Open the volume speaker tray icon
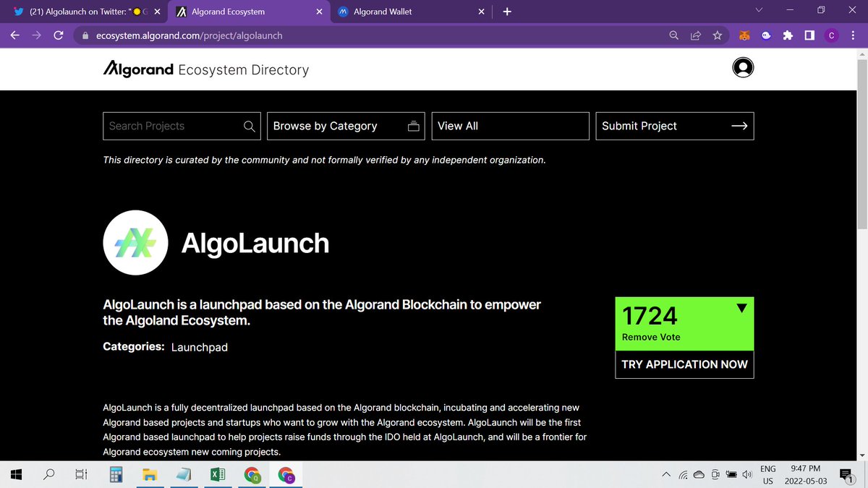Screen dimensions: 868x488 747,474
